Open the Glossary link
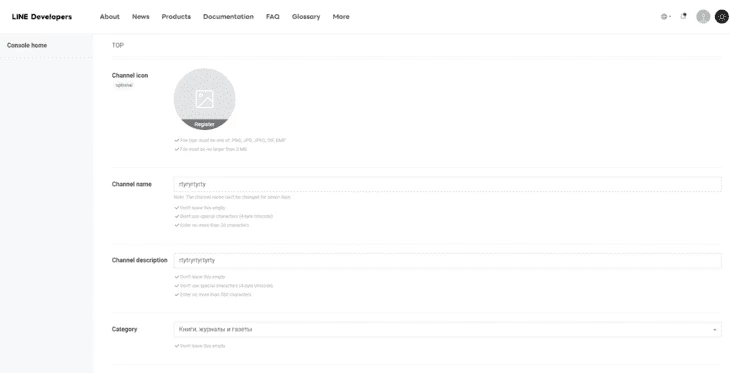Image resolution: width=730 pixels, height=373 pixels. [x=306, y=17]
